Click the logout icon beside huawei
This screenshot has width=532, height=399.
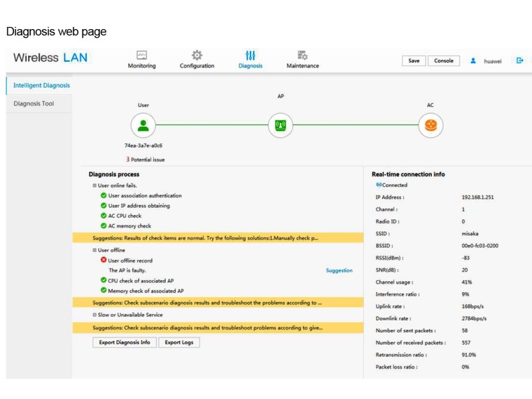coord(520,61)
